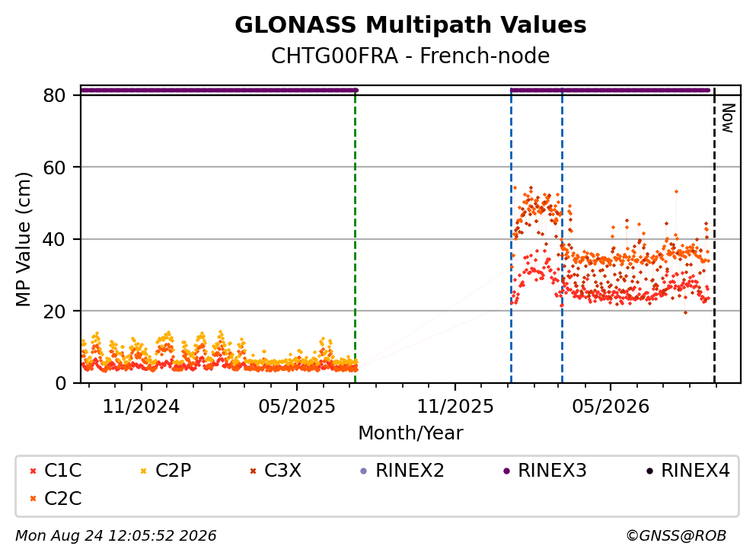This screenshot has height=559, width=756.
Task: Click the black dashed Now marker line
Action: click(x=715, y=236)
